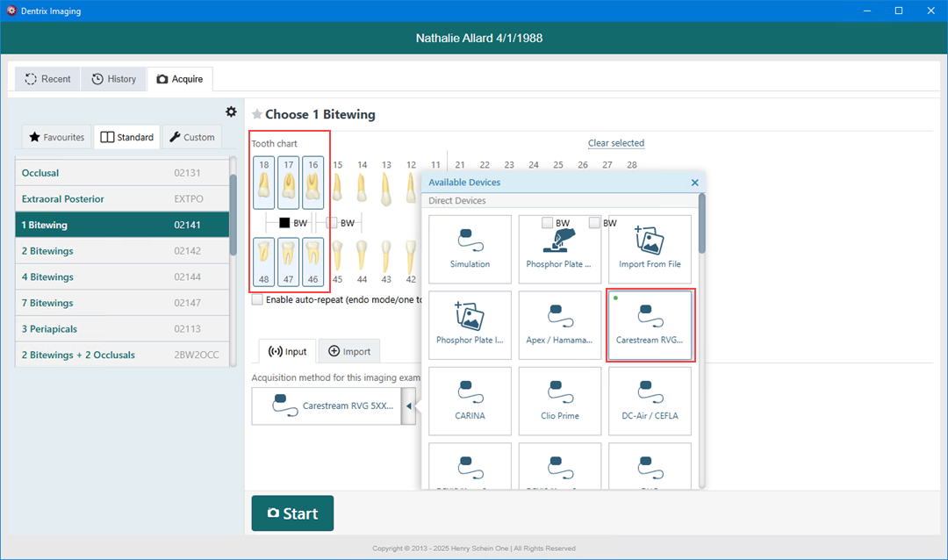This screenshot has width=948, height=560.
Task: Check the empty BW checkbox beside tooth 45
Action: pos(332,223)
